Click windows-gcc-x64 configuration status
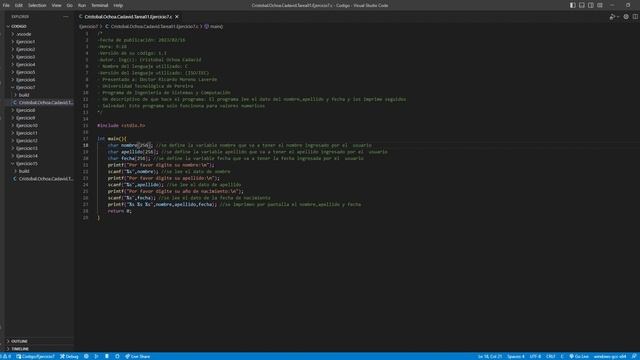The width and height of the screenshot is (640, 360). tap(610, 356)
